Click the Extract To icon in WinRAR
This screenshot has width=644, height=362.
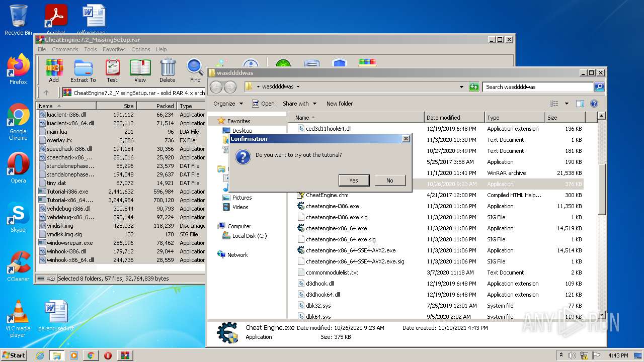[x=83, y=70]
